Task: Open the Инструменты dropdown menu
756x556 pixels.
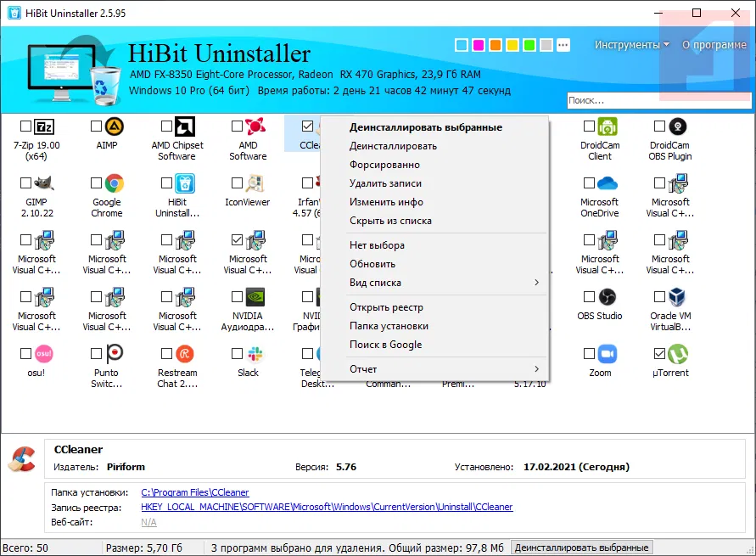Action: click(631, 45)
